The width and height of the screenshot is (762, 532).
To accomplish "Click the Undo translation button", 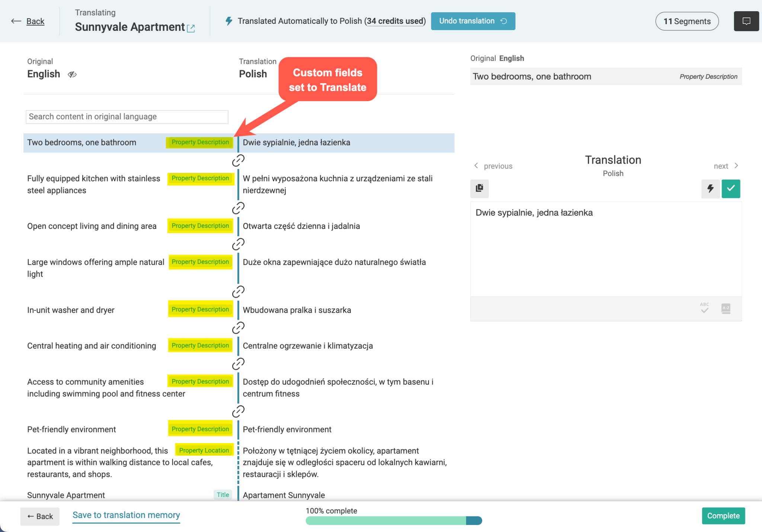I will (473, 21).
